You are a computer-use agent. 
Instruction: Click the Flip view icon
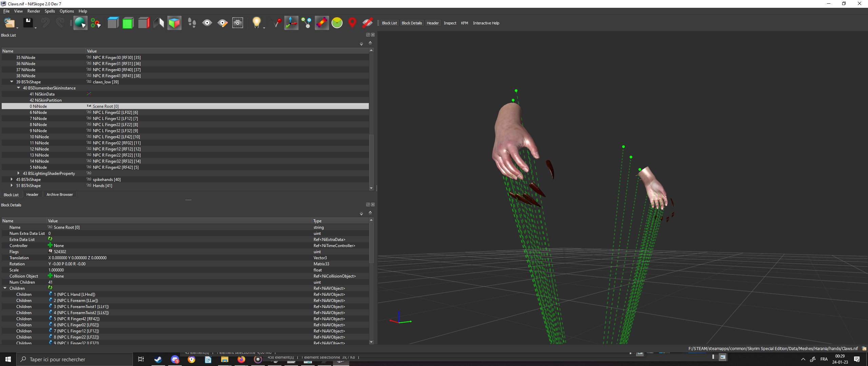coord(159,23)
